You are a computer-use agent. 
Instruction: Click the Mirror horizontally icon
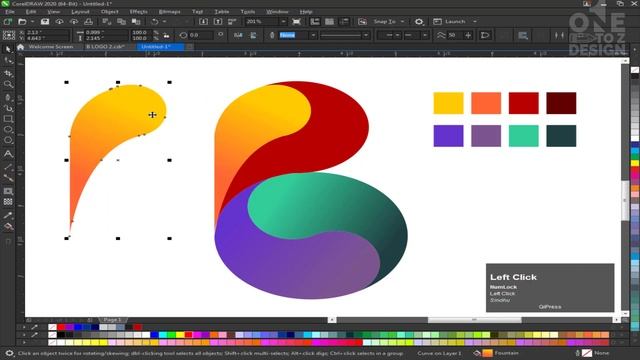point(238,35)
